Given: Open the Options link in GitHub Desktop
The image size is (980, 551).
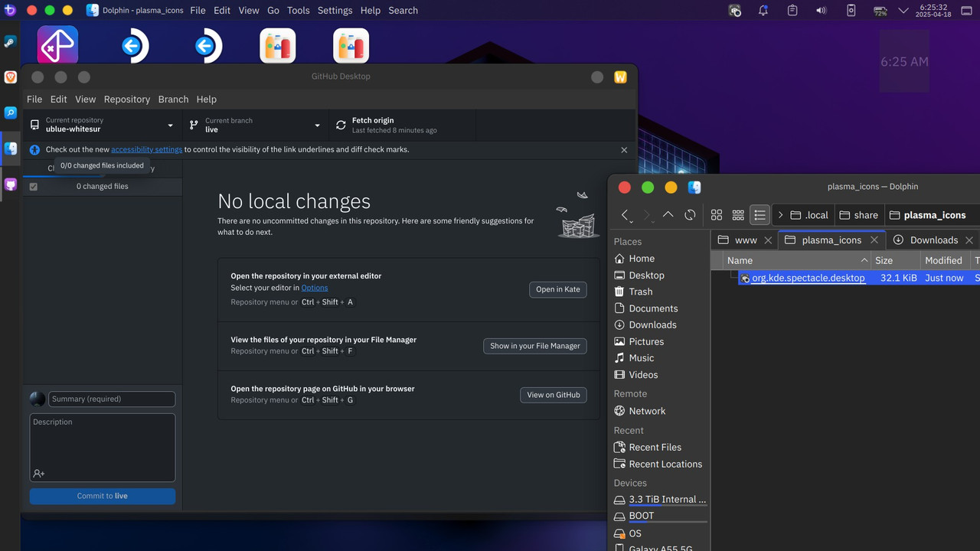Looking at the screenshot, I should tap(315, 288).
